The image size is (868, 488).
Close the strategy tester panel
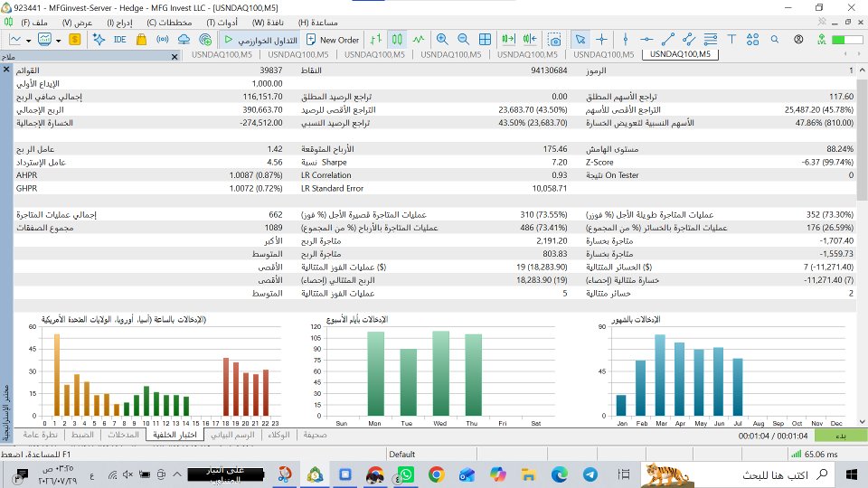[x=6, y=70]
